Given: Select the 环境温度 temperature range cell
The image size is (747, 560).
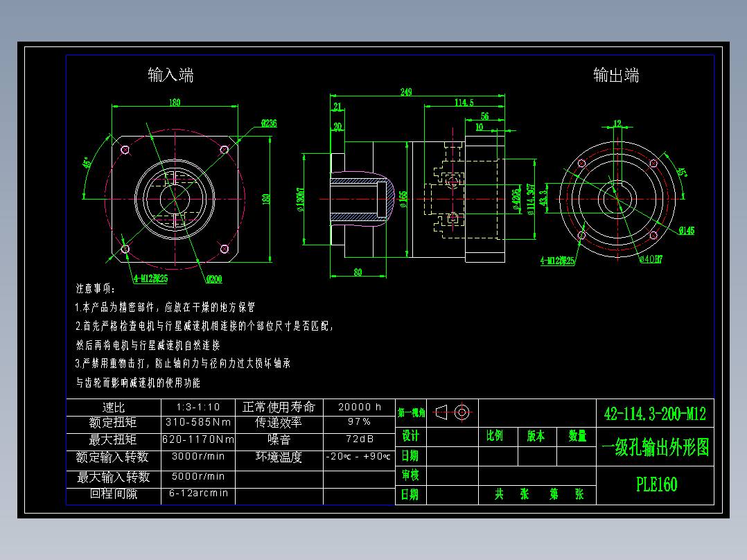Looking at the screenshot, I should (x=358, y=457).
